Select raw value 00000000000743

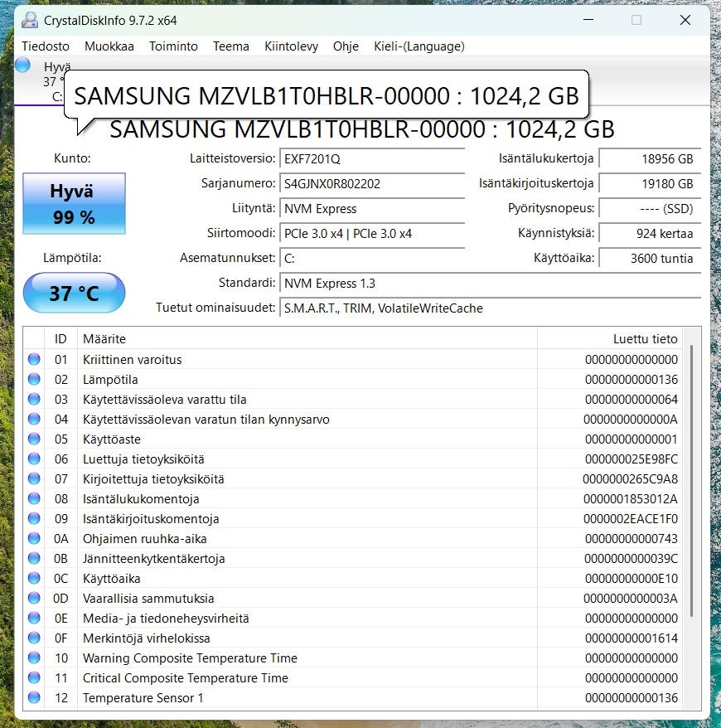tap(631, 539)
